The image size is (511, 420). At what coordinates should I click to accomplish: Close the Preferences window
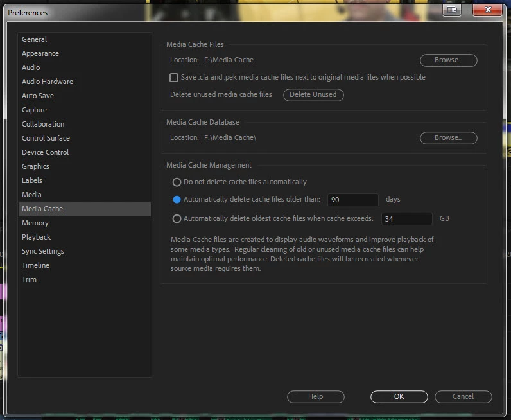click(487, 10)
